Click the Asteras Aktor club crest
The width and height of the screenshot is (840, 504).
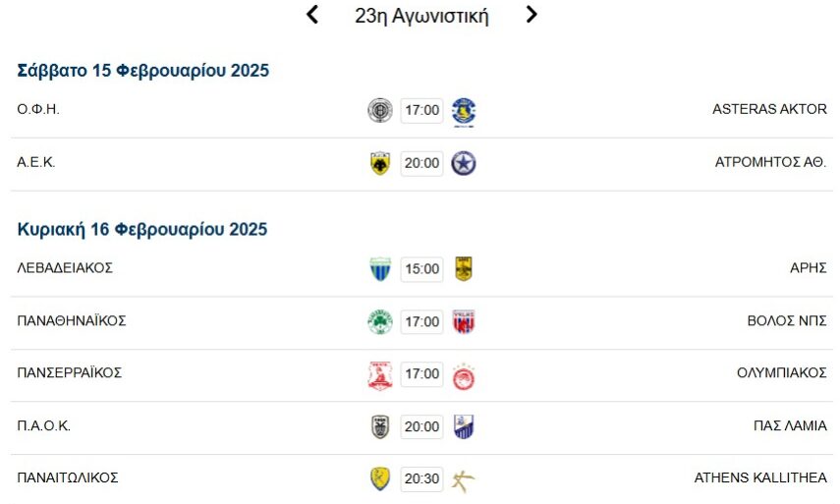pyautogui.click(x=464, y=111)
